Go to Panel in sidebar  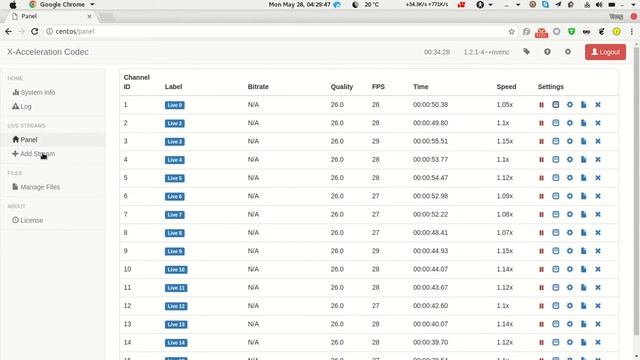[25, 140]
